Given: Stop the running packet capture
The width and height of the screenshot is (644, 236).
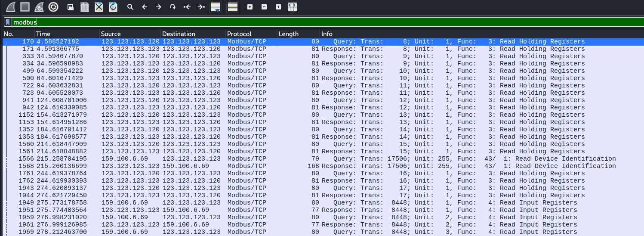Looking at the screenshot, I should 25,7.
